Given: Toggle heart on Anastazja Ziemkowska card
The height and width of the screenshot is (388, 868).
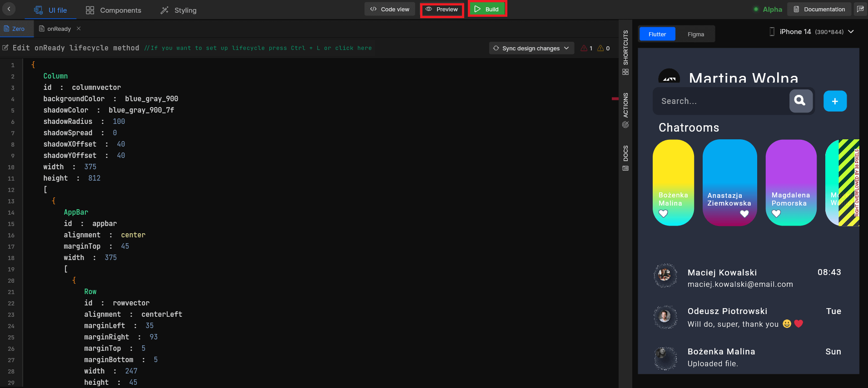Looking at the screenshot, I should click(744, 213).
